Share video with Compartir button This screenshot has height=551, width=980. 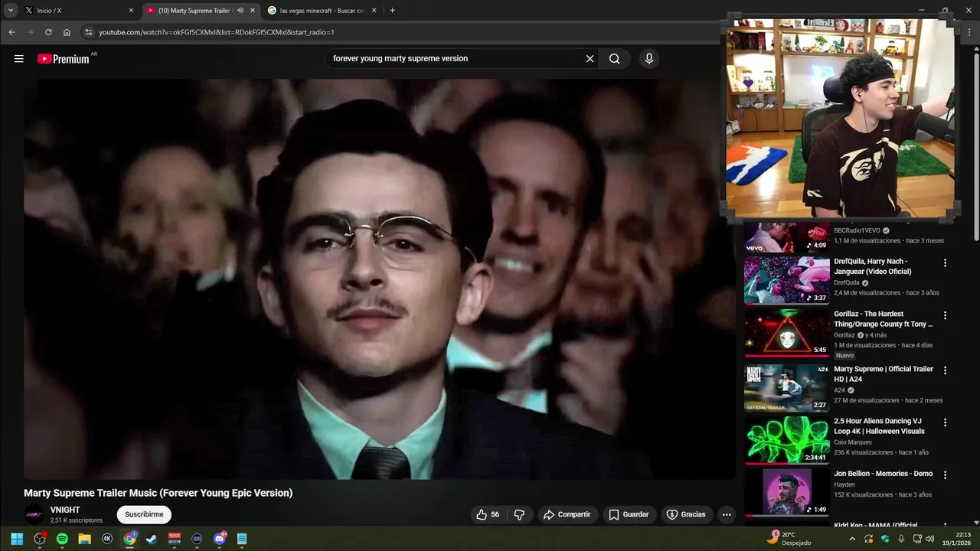pos(567,514)
